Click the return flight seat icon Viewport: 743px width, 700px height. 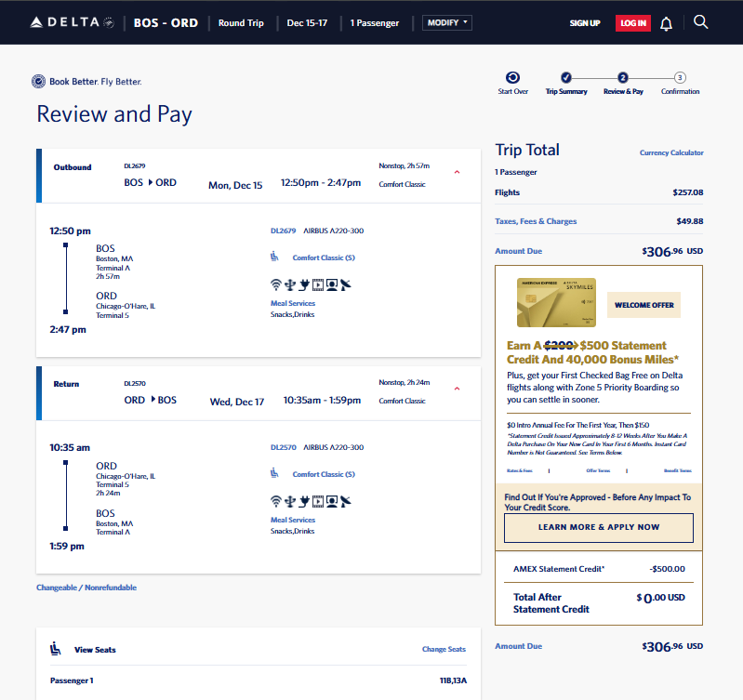point(274,473)
